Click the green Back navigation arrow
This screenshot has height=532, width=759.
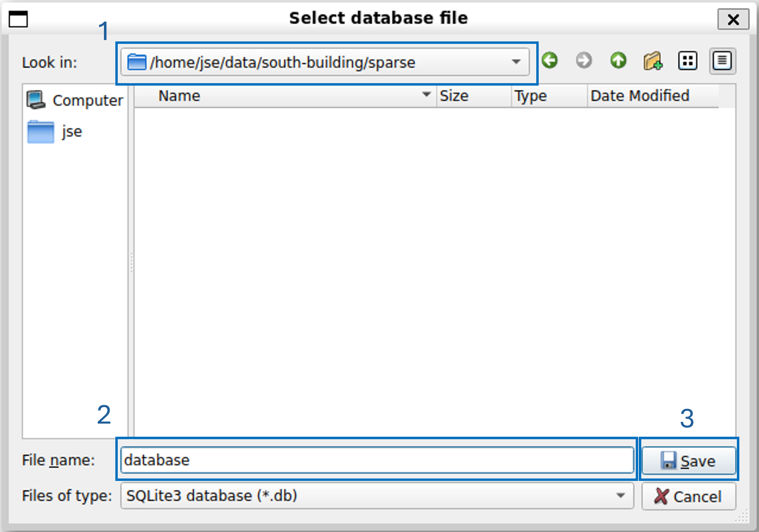(549, 61)
